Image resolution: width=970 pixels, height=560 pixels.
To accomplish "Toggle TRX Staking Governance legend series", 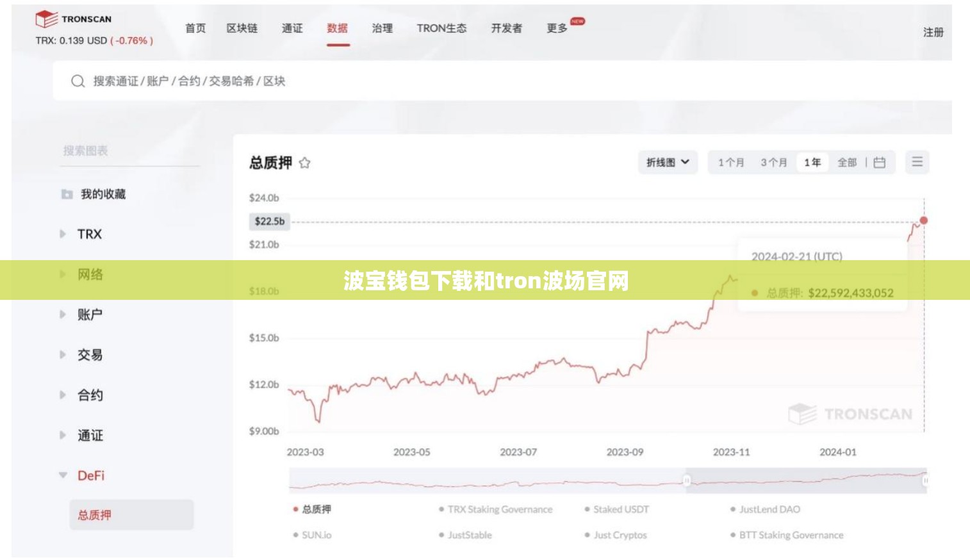I will click(x=495, y=509).
